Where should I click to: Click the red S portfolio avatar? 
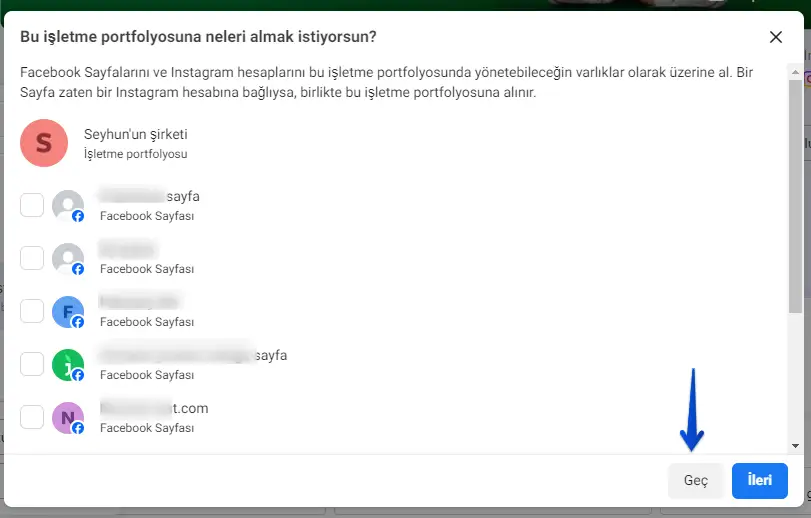point(44,143)
